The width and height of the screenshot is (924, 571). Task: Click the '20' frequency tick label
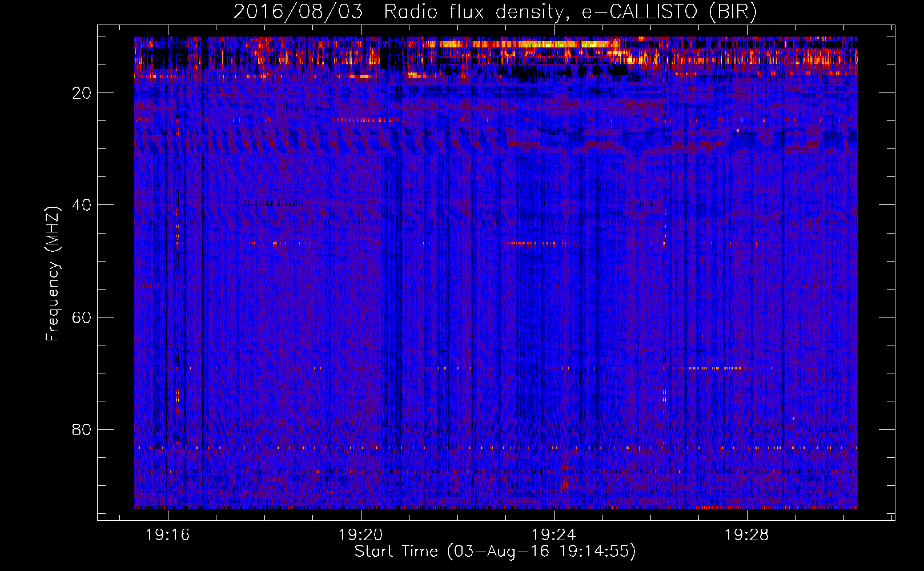pos(82,93)
